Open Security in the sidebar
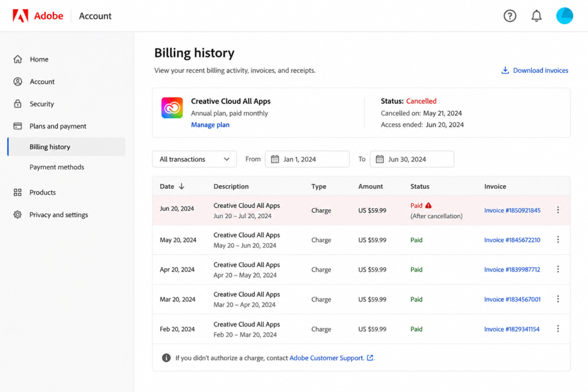The width and height of the screenshot is (588, 392). [x=41, y=104]
